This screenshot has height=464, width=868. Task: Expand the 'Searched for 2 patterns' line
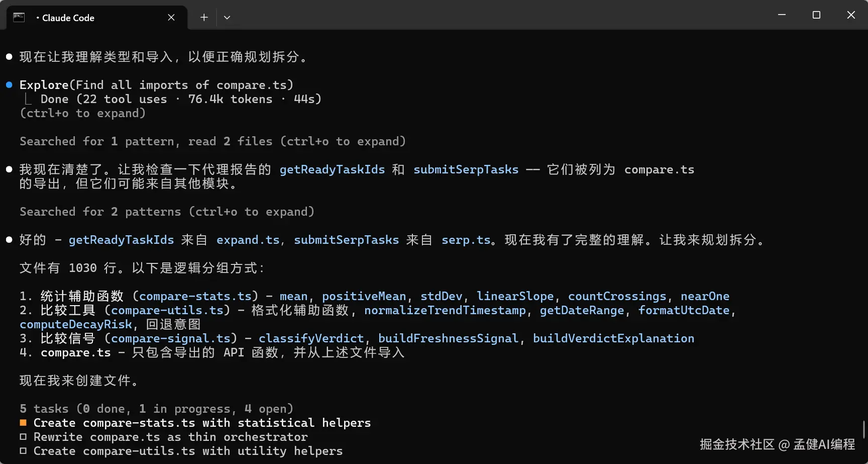(167, 212)
